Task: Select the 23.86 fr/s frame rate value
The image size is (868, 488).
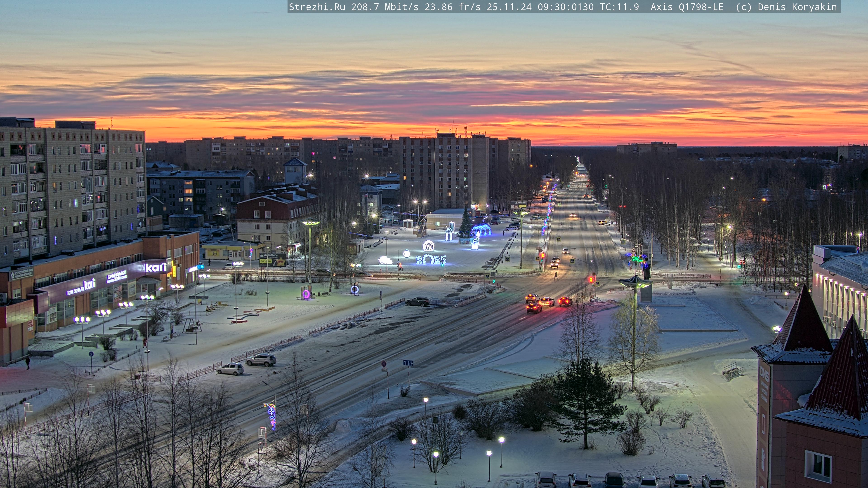Action: [x=453, y=7]
